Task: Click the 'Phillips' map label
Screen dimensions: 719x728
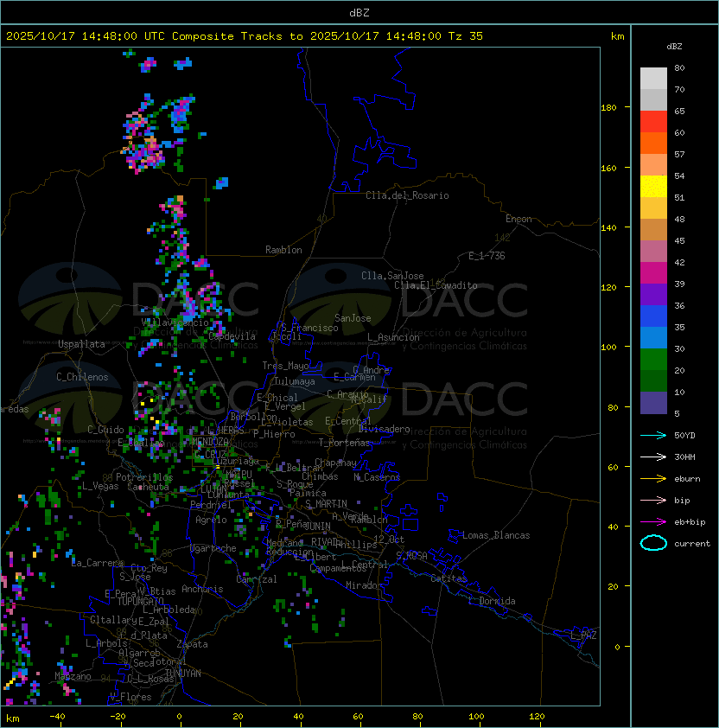Action: [x=356, y=545]
